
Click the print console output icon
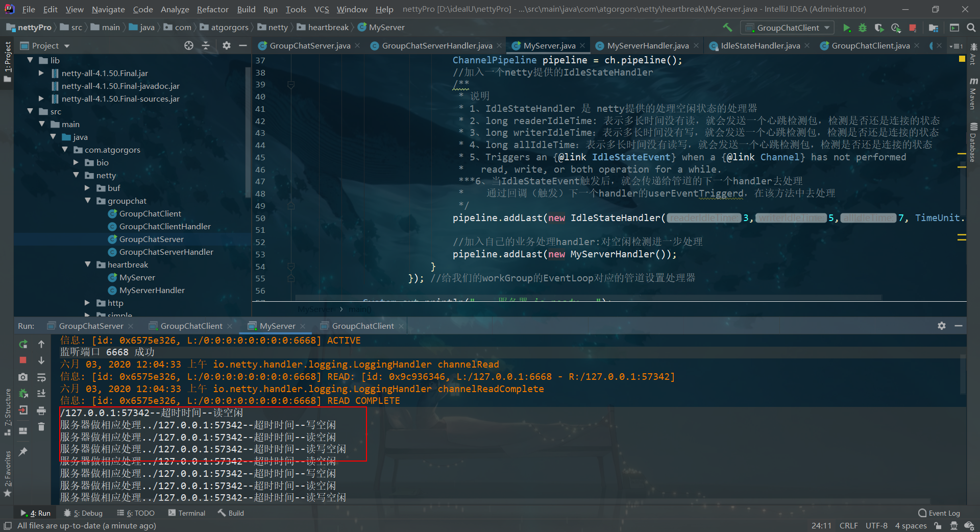(41, 410)
